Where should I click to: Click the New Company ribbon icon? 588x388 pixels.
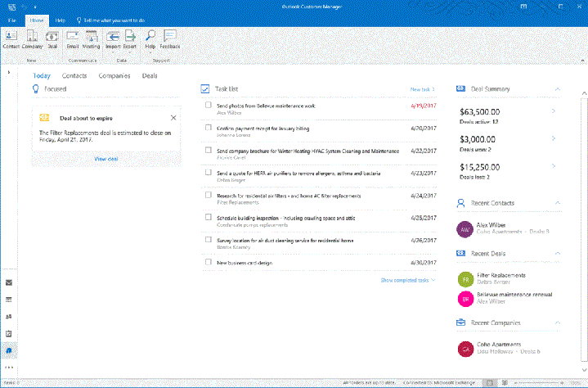click(32, 36)
